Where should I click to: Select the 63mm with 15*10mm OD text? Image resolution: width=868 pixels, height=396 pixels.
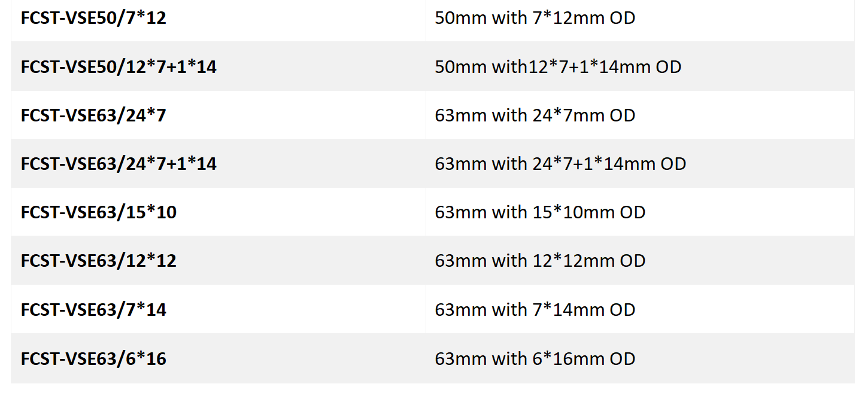coord(540,212)
